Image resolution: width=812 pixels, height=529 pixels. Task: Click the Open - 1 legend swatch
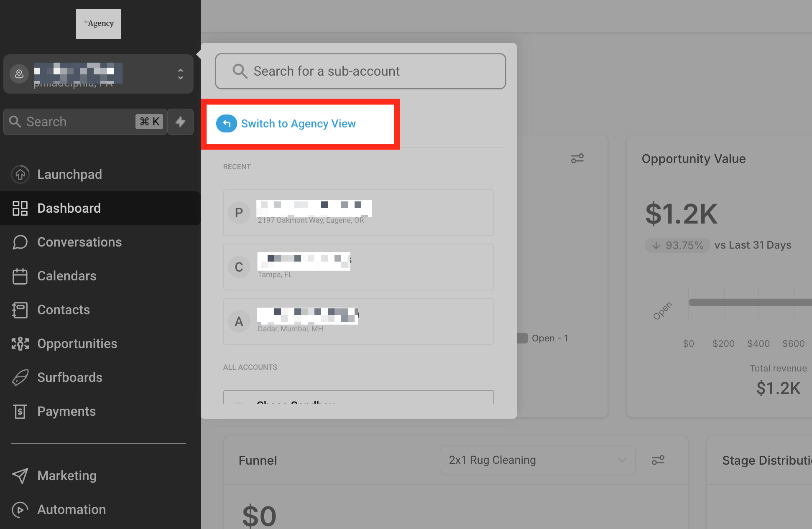click(522, 338)
